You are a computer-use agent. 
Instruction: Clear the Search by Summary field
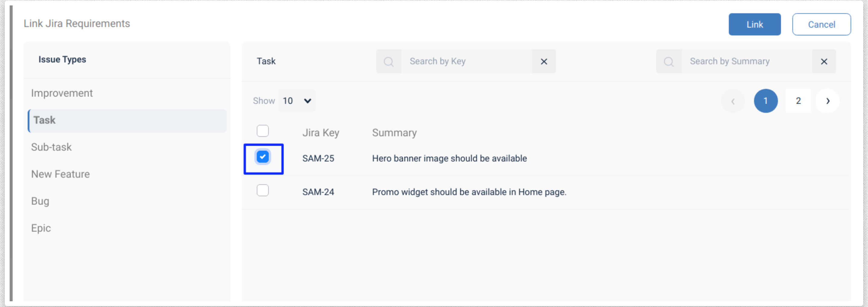[823, 62]
